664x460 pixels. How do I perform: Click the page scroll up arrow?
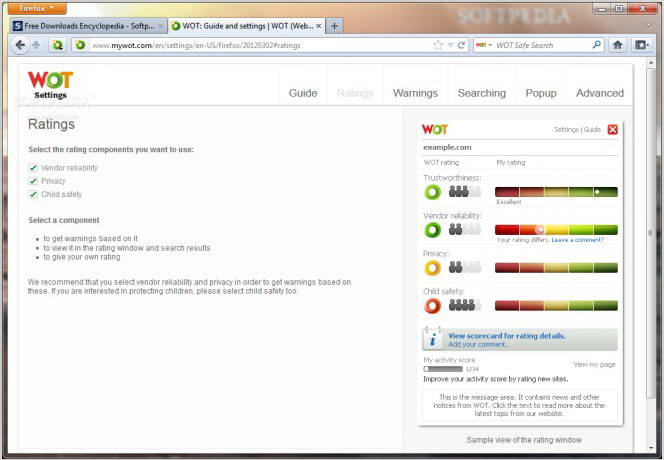[x=651, y=63]
